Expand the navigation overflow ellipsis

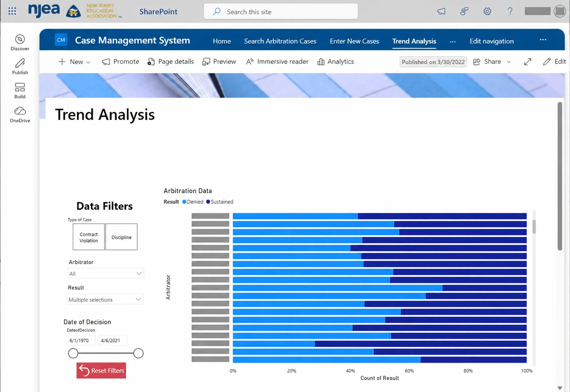[453, 41]
